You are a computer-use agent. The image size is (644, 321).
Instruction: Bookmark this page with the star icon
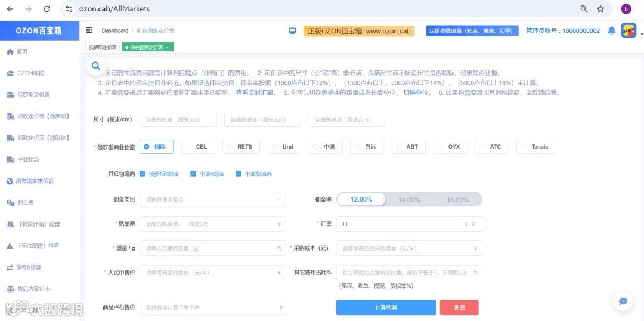click(x=600, y=8)
